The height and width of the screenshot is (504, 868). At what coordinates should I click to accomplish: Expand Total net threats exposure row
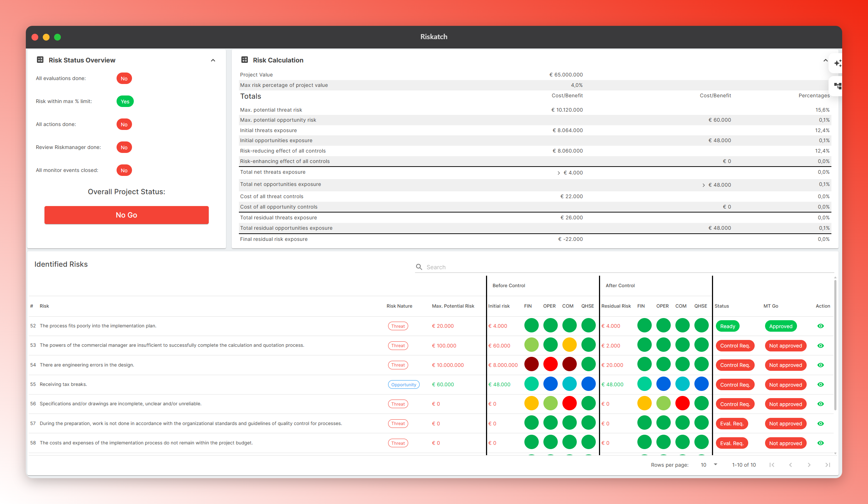[559, 173]
